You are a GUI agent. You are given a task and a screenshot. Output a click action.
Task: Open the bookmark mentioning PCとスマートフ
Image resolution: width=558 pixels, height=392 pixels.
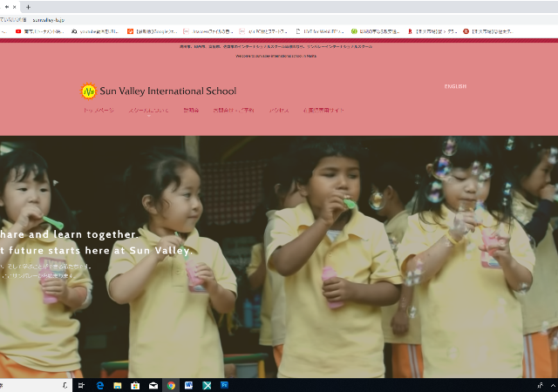(263, 31)
